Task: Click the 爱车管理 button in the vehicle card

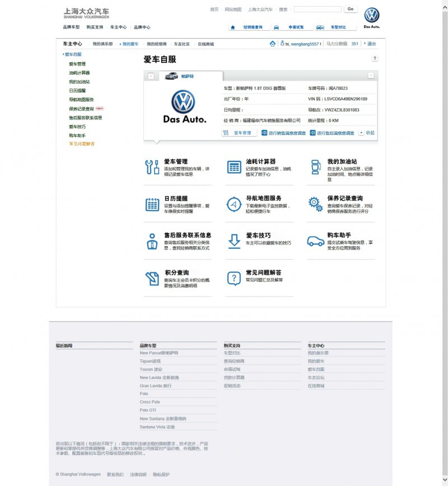Action: click(x=240, y=133)
